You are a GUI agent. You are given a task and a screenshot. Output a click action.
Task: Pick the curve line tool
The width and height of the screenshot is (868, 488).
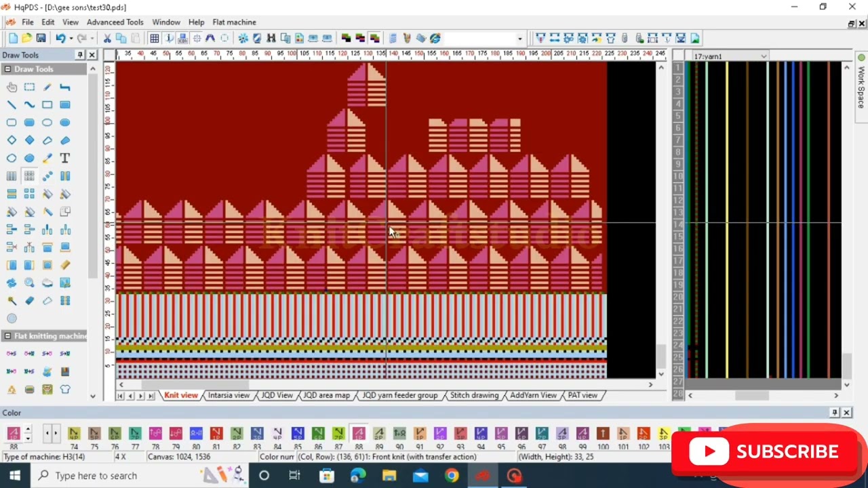point(29,105)
